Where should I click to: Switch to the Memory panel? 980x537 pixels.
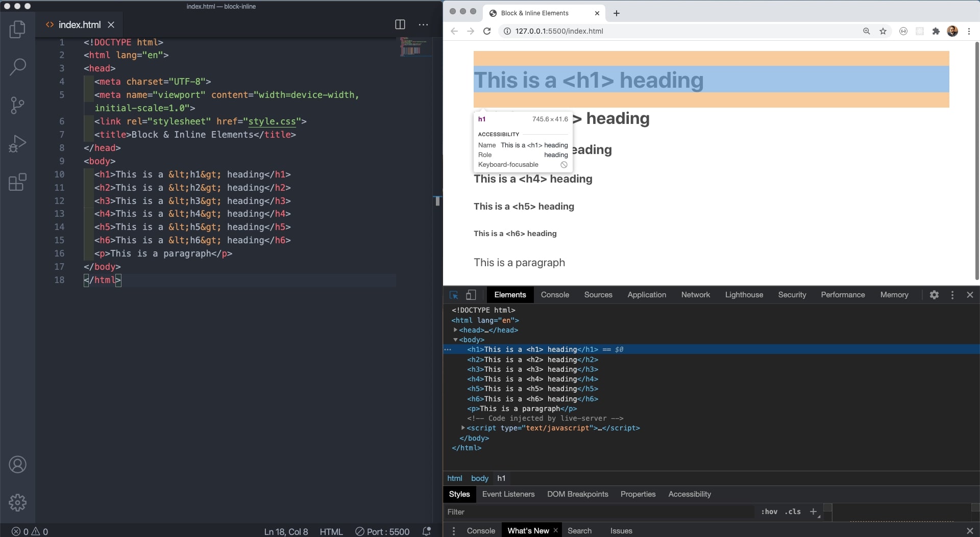(x=894, y=295)
